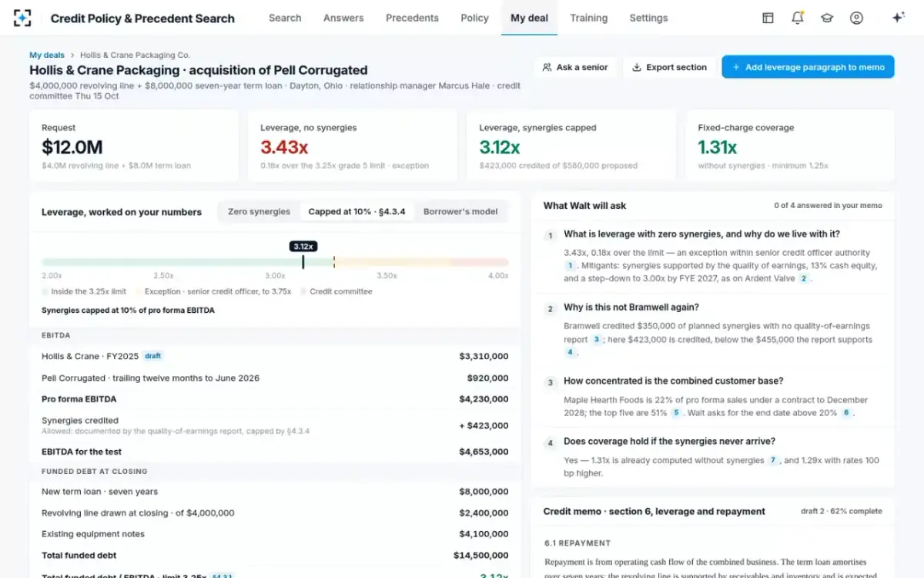Click the 6.1 REPAYMENT heading in memo

[577, 543]
